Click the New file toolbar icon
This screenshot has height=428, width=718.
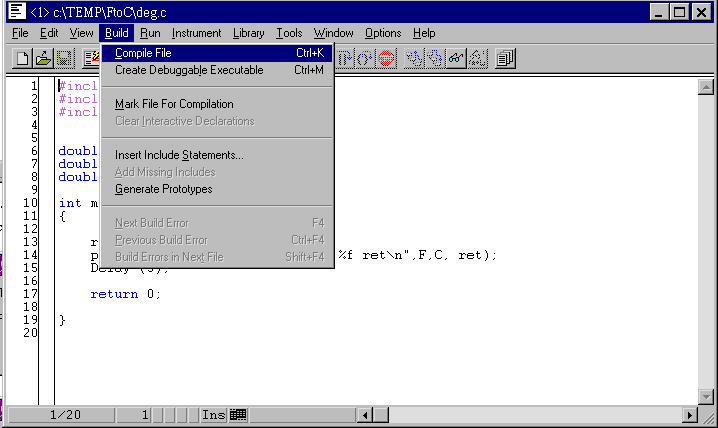pos(23,59)
